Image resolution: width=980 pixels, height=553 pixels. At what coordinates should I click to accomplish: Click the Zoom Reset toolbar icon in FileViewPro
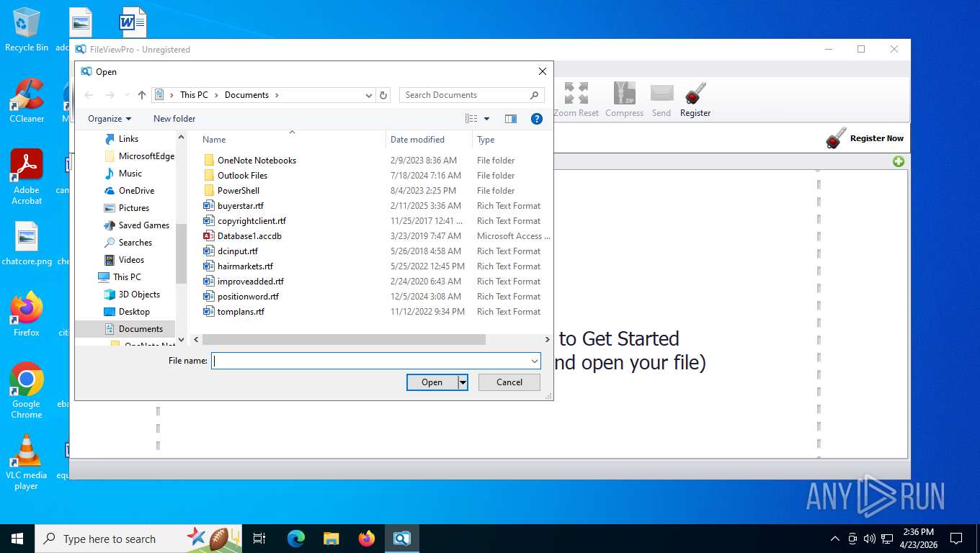point(576,94)
